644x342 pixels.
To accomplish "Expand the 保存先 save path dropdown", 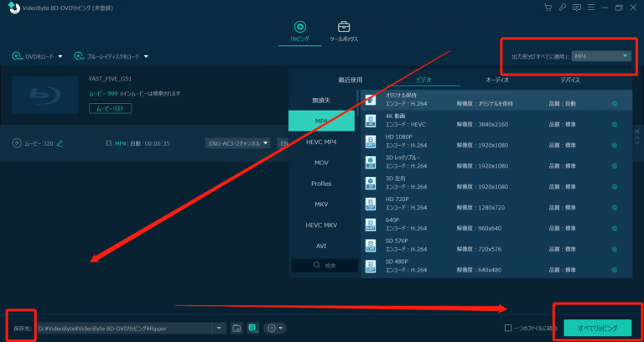I will [219, 328].
